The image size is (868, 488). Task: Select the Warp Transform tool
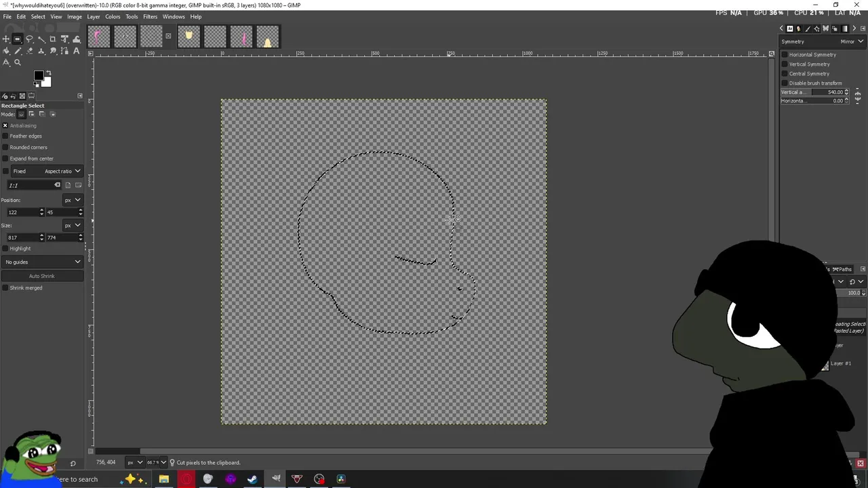coord(77,39)
